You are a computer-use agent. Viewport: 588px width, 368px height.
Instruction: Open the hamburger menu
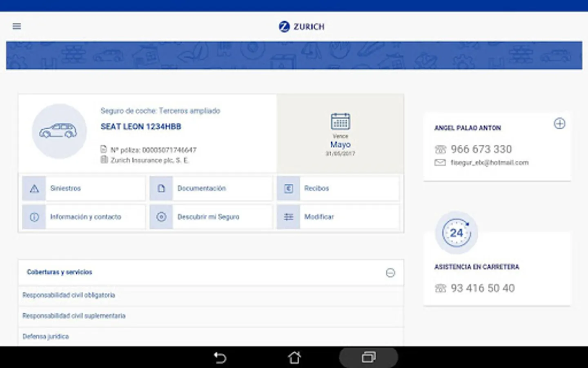[x=17, y=26]
